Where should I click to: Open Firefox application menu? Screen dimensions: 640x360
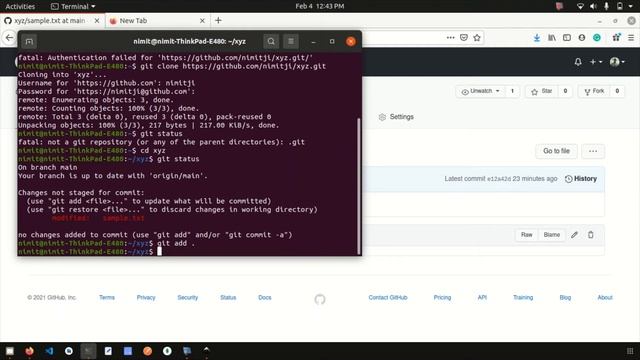coord(631,38)
